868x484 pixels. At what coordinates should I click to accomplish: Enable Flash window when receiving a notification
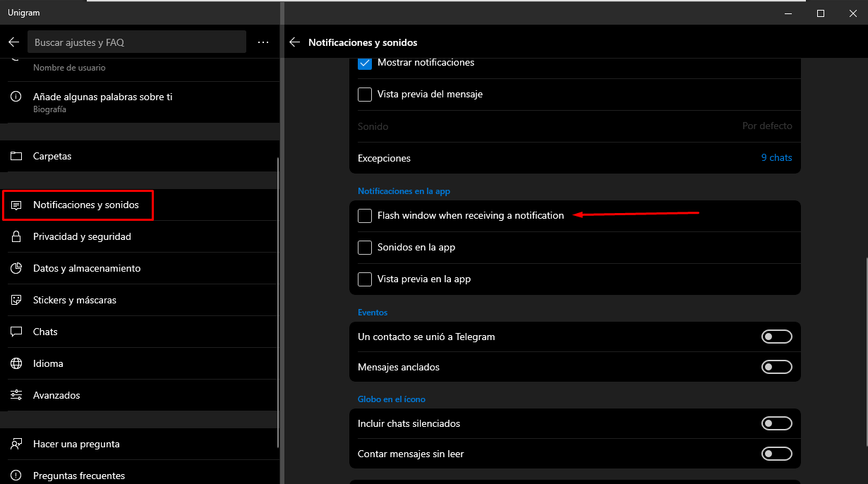(x=365, y=216)
